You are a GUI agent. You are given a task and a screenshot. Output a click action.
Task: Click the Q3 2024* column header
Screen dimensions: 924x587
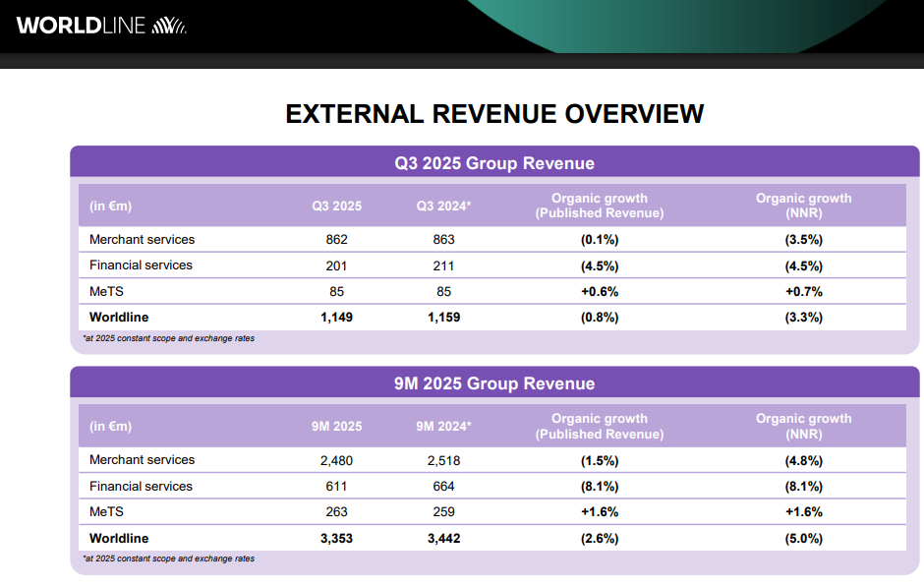coord(444,206)
